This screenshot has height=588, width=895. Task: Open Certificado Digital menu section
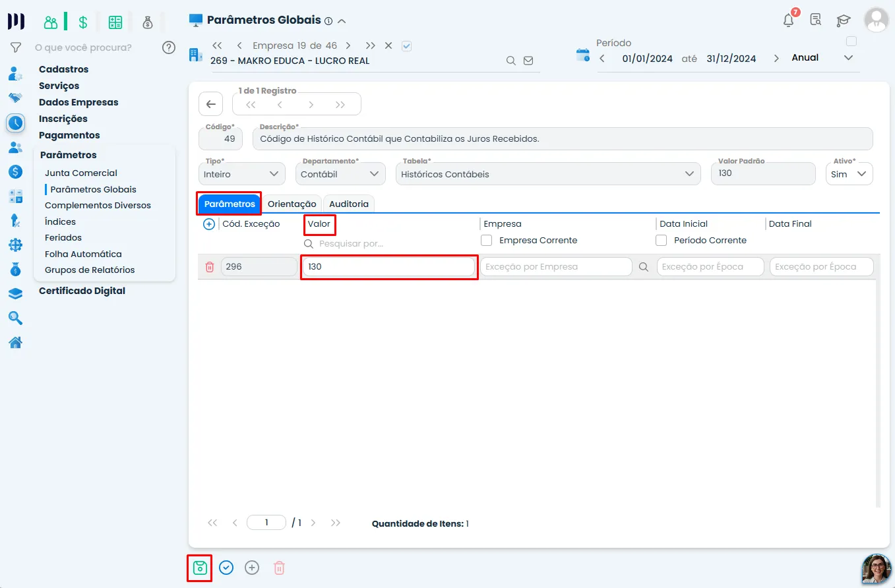coord(82,291)
